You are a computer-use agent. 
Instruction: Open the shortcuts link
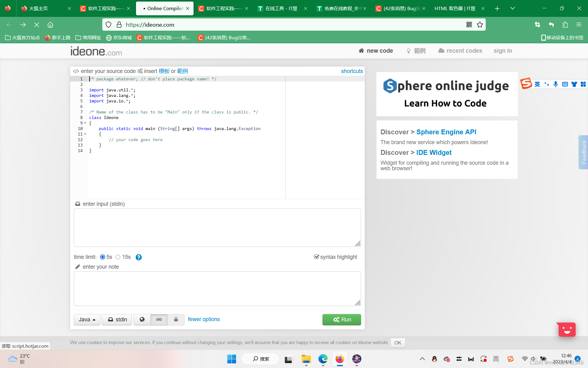352,71
